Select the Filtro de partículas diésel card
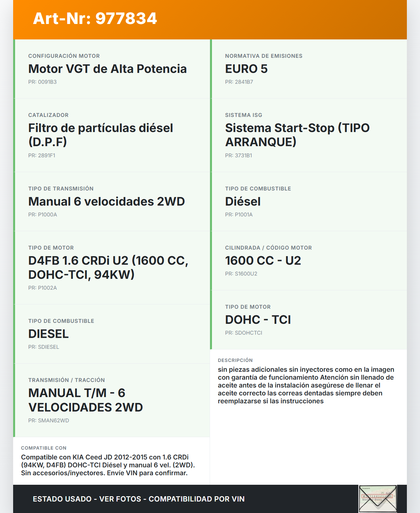Viewport: 420px width, 513px height. 112,135
